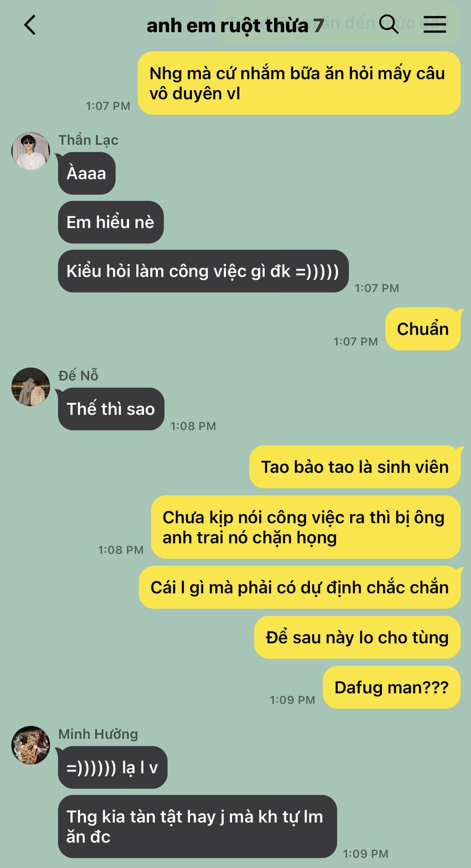View Thần Lạc's profile avatar
471x868 pixels.
point(31,151)
